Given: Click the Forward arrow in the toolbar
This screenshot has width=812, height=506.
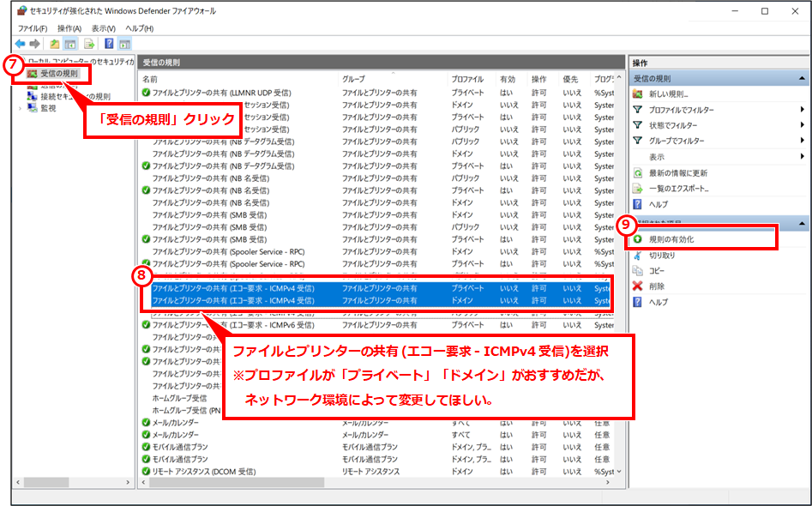Looking at the screenshot, I should click(34, 44).
